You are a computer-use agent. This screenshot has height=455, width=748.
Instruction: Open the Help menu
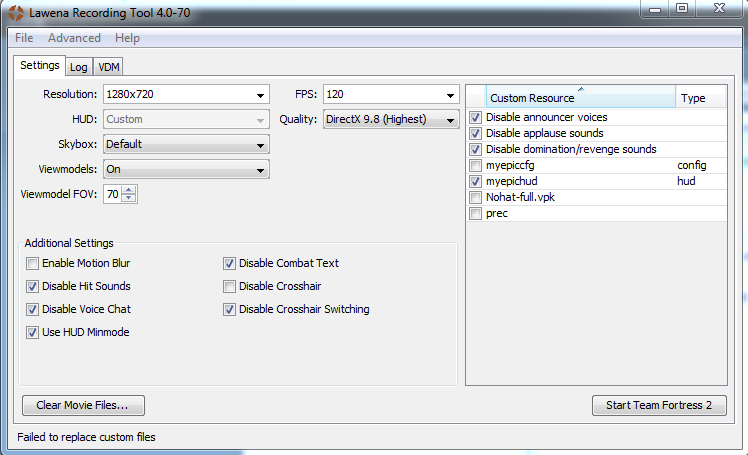(x=127, y=38)
